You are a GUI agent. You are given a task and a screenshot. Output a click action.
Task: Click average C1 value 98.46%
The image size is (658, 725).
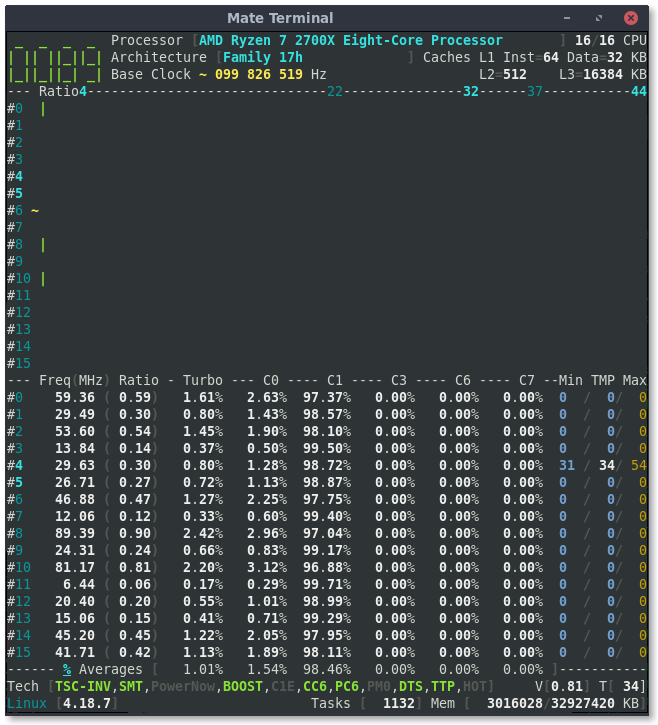[x=327, y=670]
